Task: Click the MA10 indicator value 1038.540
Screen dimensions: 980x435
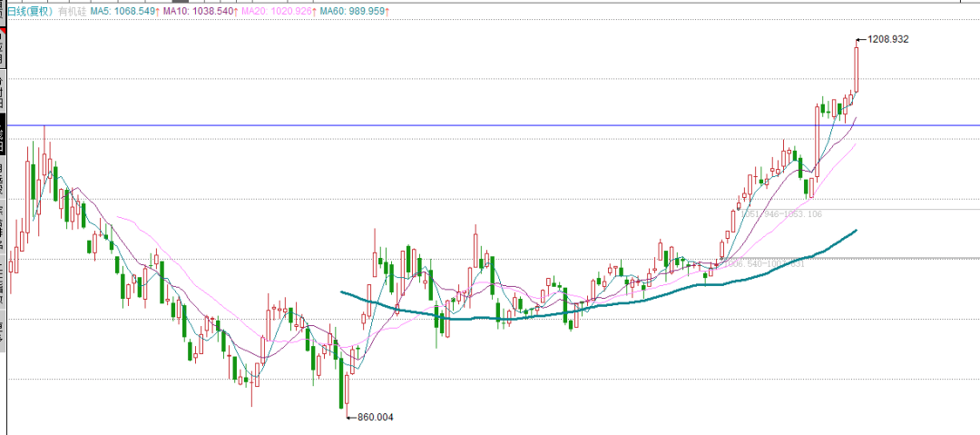Action: (201, 11)
